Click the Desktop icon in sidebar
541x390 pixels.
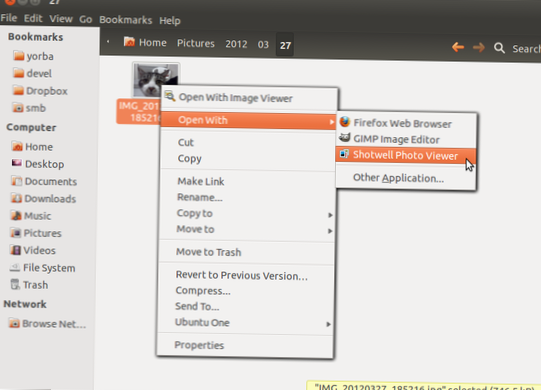(x=17, y=163)
